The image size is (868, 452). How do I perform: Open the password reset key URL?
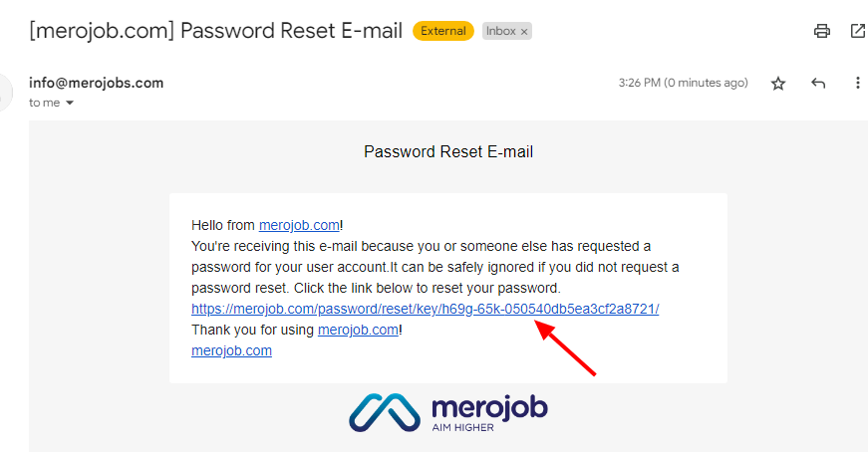click(426, 309)
